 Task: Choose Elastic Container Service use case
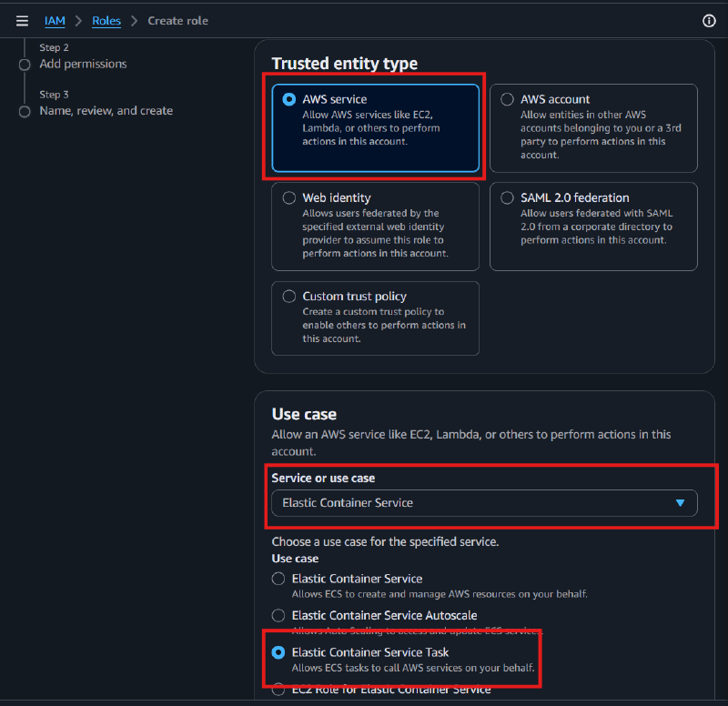278,579
